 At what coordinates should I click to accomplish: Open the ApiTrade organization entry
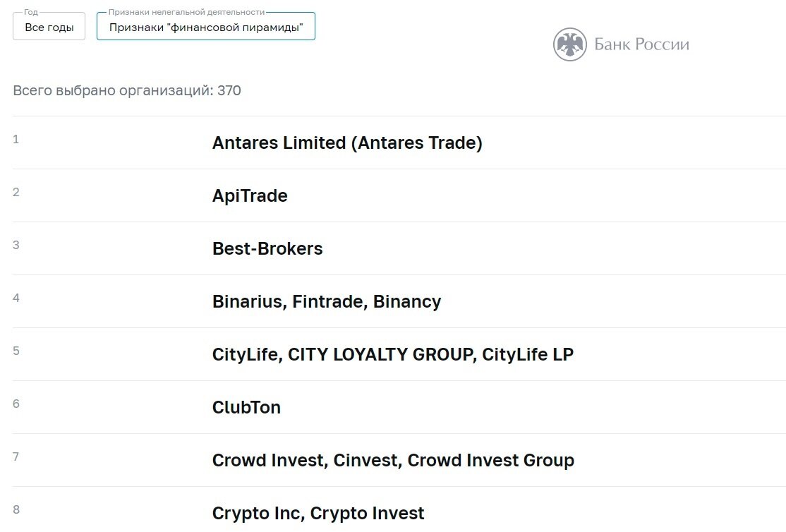coord(250,196)
